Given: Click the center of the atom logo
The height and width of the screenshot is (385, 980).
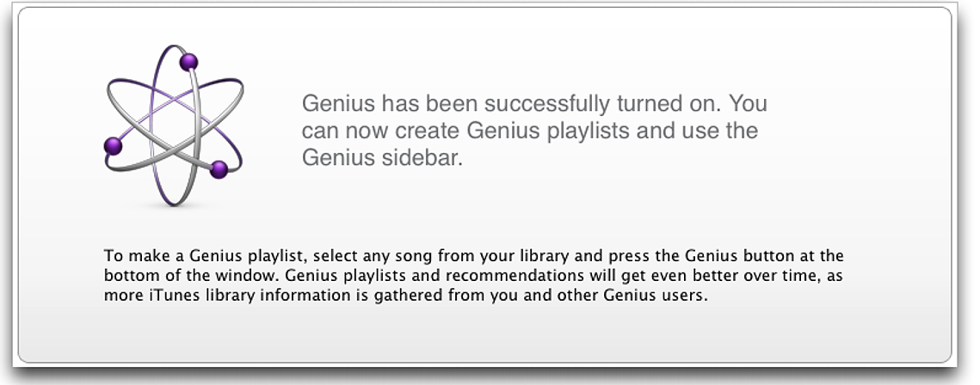Looking at the screenshot, I should 174,125.
